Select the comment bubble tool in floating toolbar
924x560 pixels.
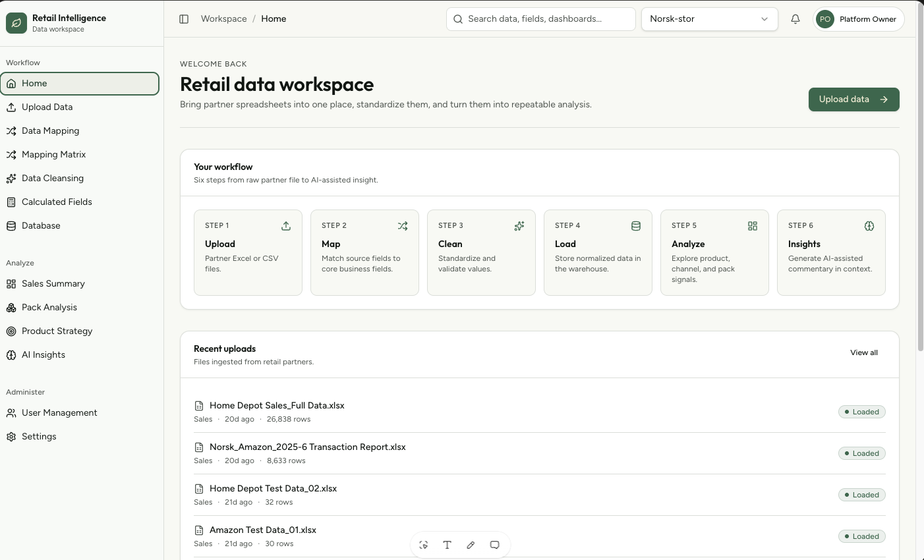pyautogui.click(x=494, y=545)
